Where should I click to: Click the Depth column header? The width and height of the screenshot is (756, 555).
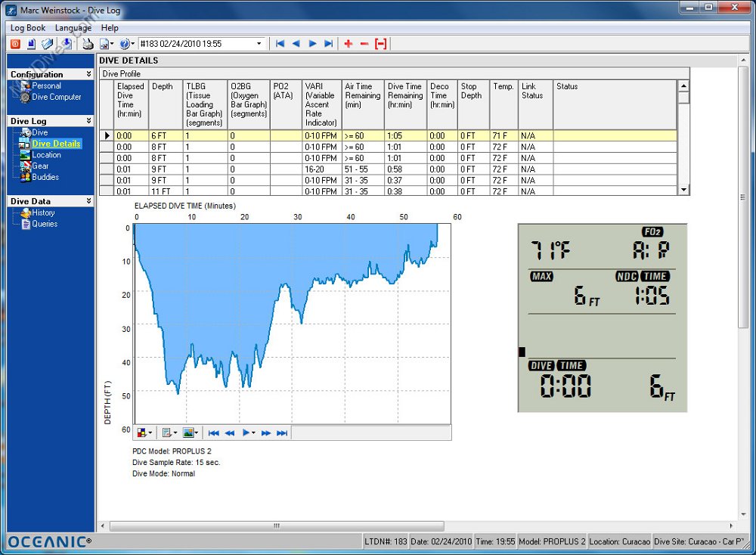point(166,104)
